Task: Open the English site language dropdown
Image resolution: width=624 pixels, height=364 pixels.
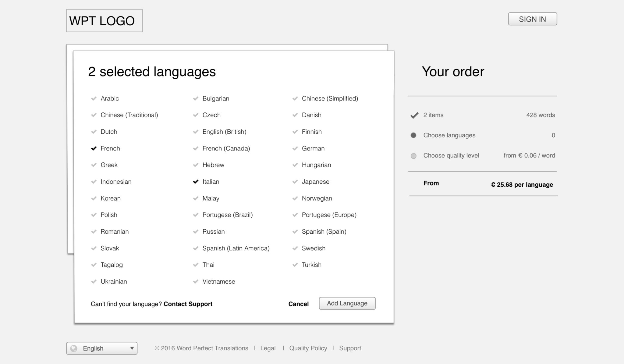Action: coord(102,348)
